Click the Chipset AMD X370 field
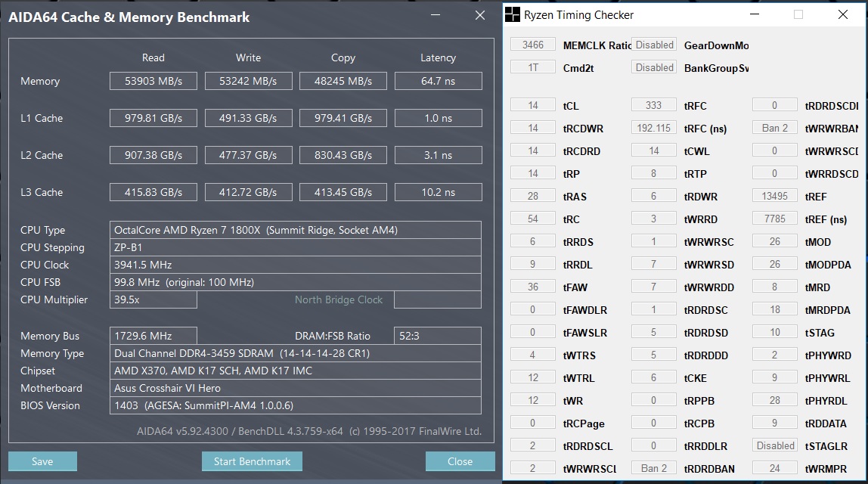Image resolution: width=868 pixels, height=484 pixels. pyautogui.click(x=296, y=371)
